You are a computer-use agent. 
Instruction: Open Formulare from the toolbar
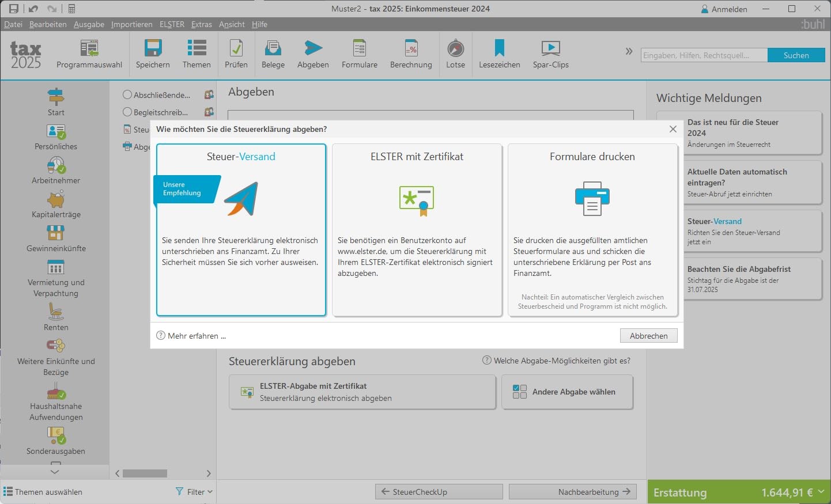(360, 55)
